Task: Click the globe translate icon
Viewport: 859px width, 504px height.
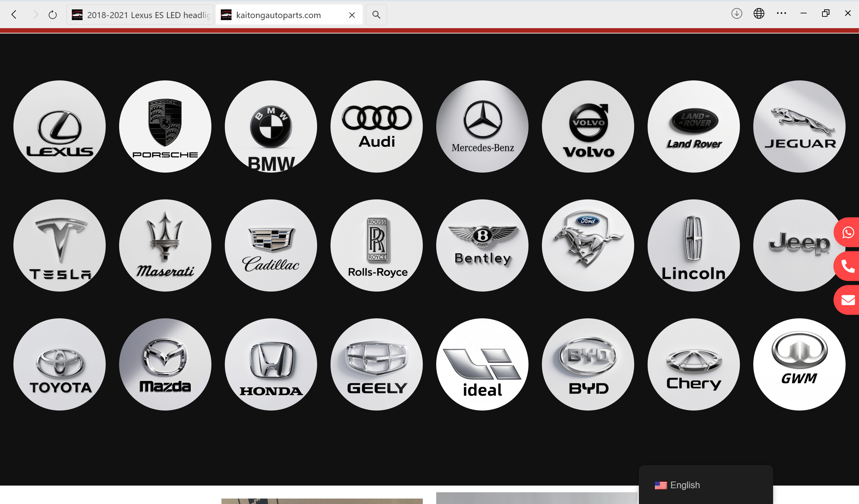Action: pos(758,14)
